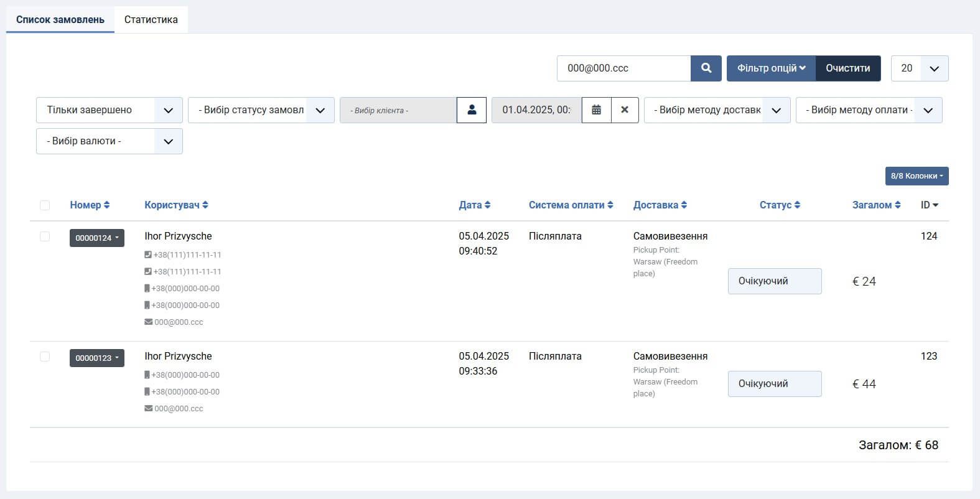980x499 pixels.
Task: Sort by Дата column sort icon
Action: (x=487, y=205)
